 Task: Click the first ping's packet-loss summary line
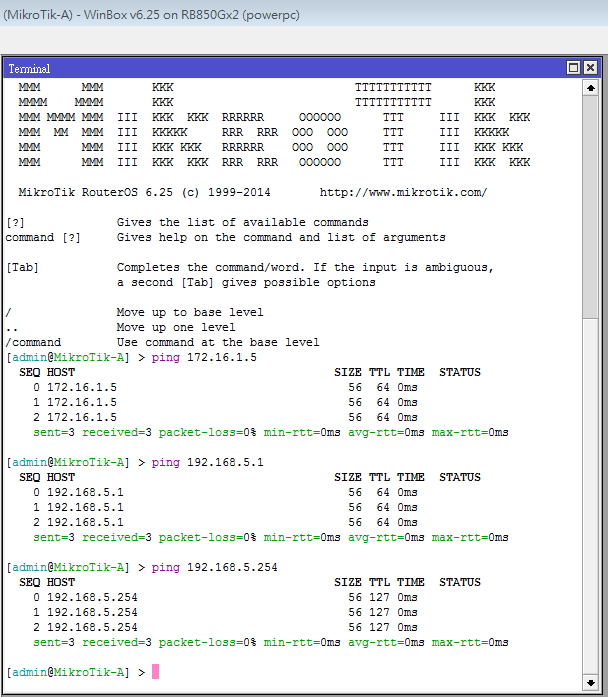point(271,432)
